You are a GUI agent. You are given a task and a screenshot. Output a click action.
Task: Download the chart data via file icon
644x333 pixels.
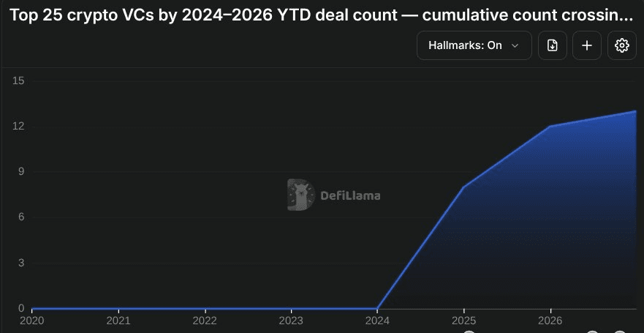553,45
